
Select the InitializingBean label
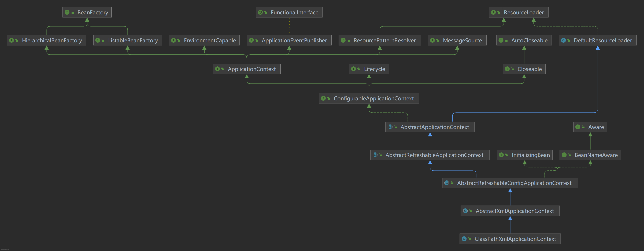coord(531,155)
